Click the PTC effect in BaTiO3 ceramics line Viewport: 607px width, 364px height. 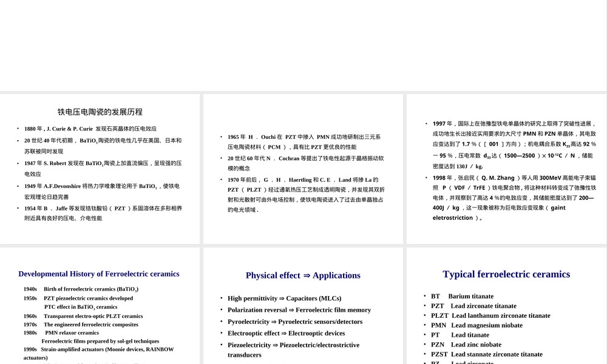tap(81, 307)
